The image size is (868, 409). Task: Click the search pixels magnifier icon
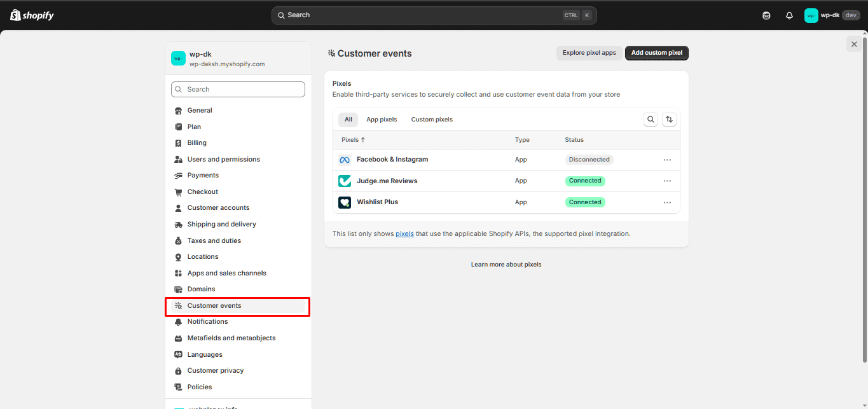tap(651, 119)
